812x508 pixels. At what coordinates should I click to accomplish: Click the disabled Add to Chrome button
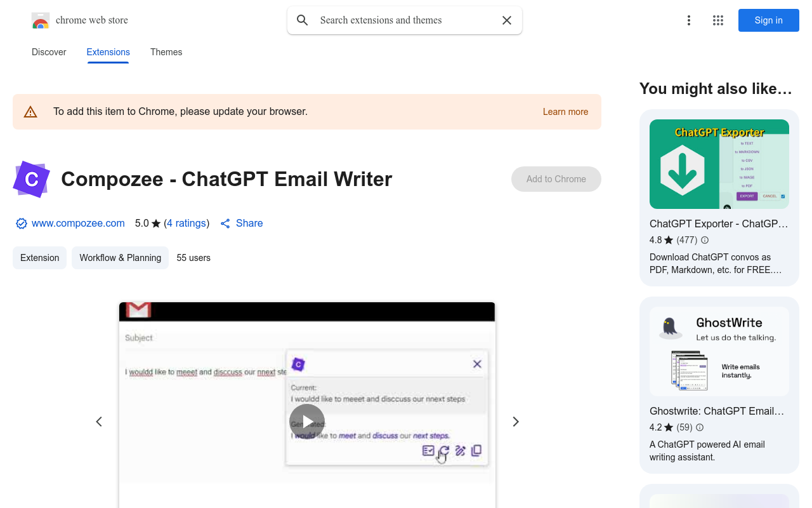(556, 179)
